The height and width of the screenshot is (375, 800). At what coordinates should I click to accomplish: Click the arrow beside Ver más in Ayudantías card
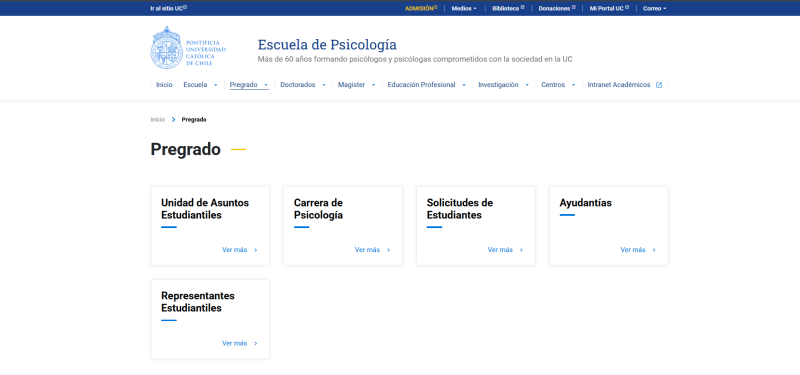654,250
